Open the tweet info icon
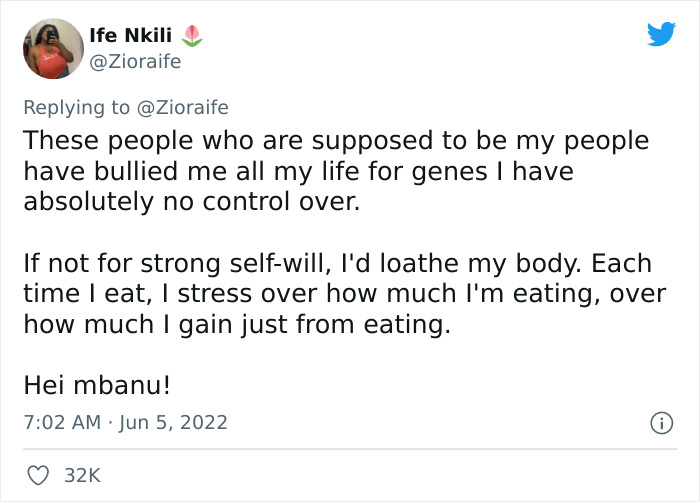The width and height of the screenshot is (700, 502). (660, 423)
